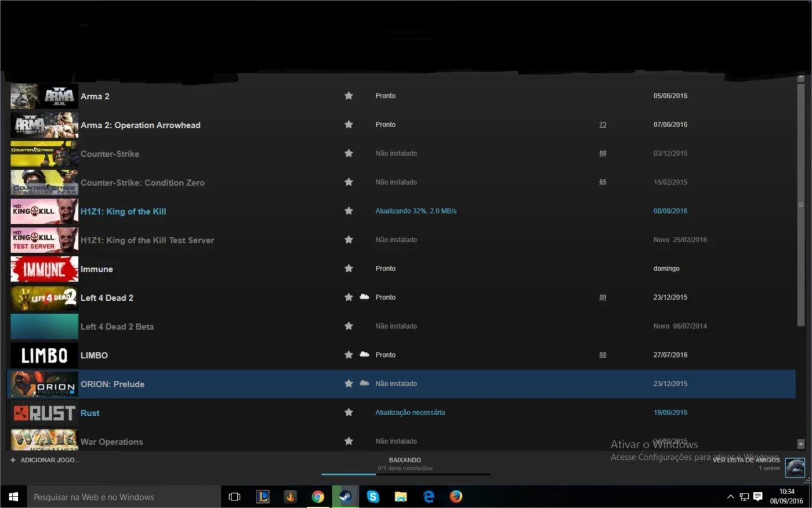Click the library vertical scrollbar thumb
Image resolution: width=812 pixels, height=508 pixels.
click(x=800, y=205)
